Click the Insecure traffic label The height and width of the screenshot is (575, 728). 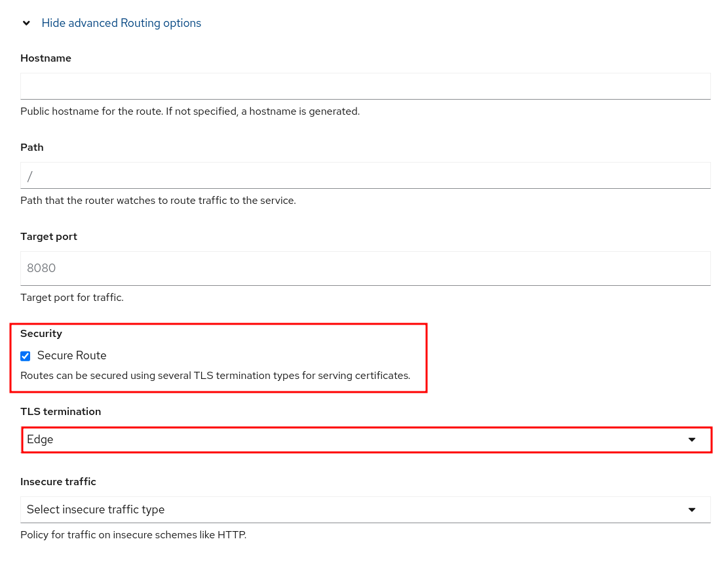pyautogui.click(x=58, y=482)
